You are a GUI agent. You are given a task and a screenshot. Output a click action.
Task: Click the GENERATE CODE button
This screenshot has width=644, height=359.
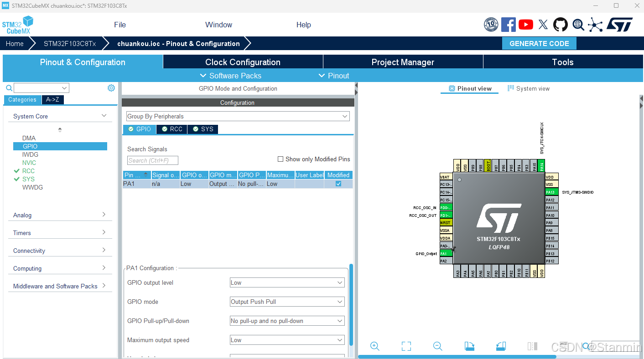(539, 44)
